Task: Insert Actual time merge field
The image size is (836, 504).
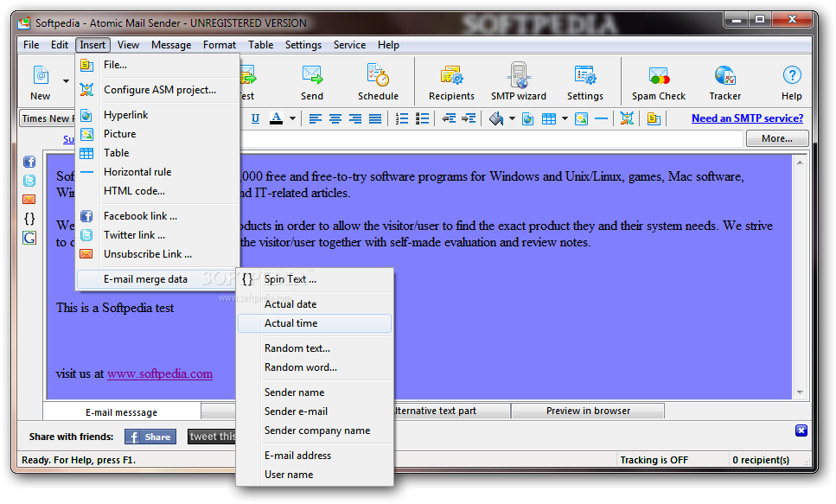Action: click(x=315, y=323)
